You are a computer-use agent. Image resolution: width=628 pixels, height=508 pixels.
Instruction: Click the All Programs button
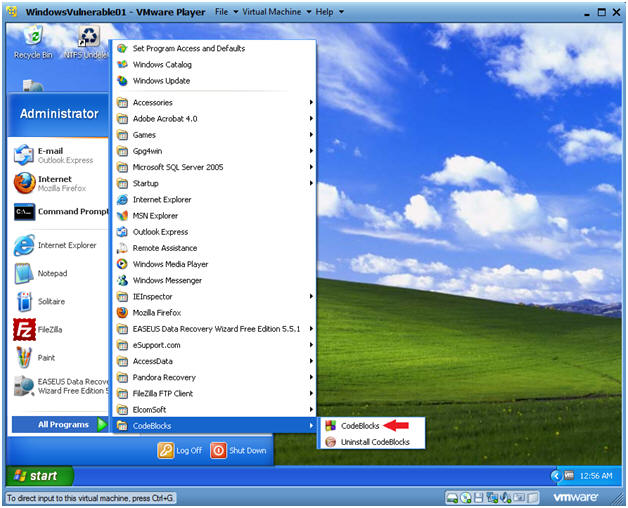click(60, 425)
